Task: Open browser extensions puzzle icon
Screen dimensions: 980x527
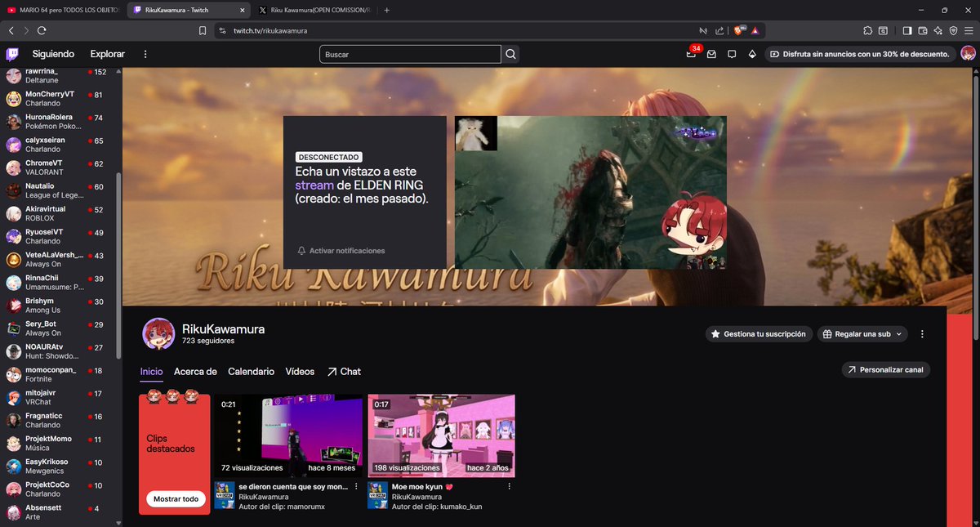Action: (x=867, y=30)
